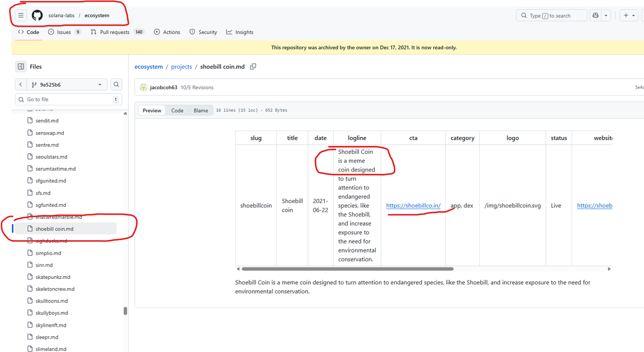This screenshot has height=352, width=644.
Task: Open sleepr.md in file tree
Action: click(x=47, y=337)
